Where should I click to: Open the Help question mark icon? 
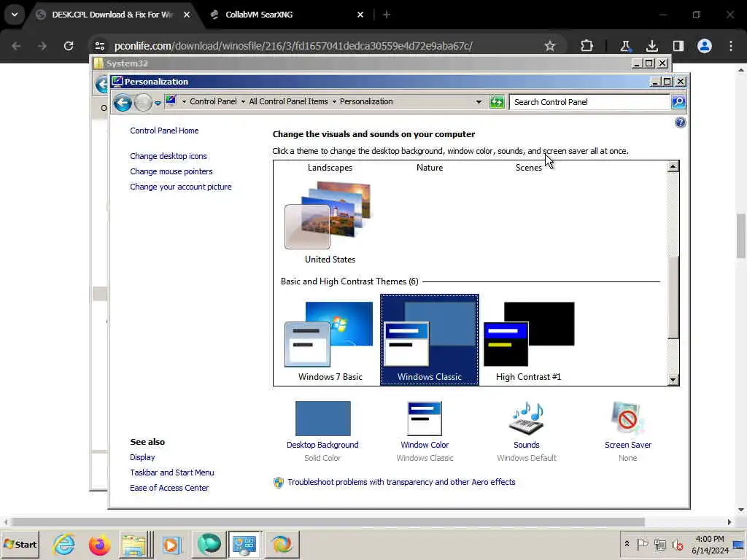(x=681, y=122)
